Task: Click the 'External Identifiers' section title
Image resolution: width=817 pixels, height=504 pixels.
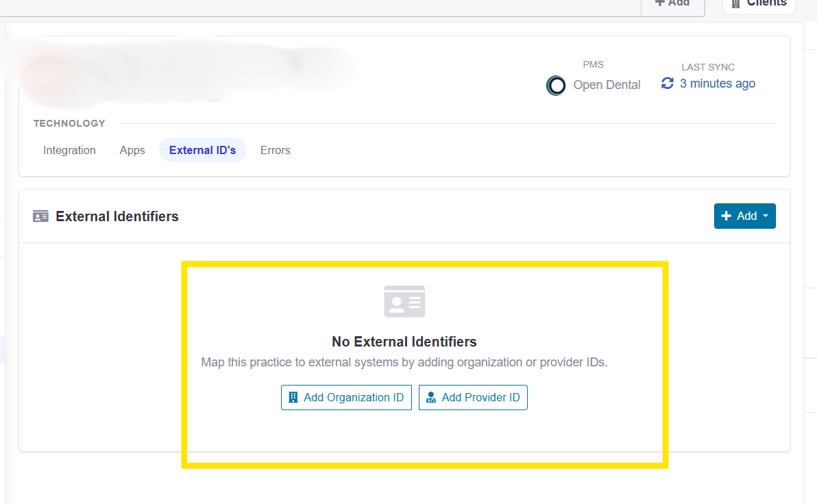Action: click(117, 216)
